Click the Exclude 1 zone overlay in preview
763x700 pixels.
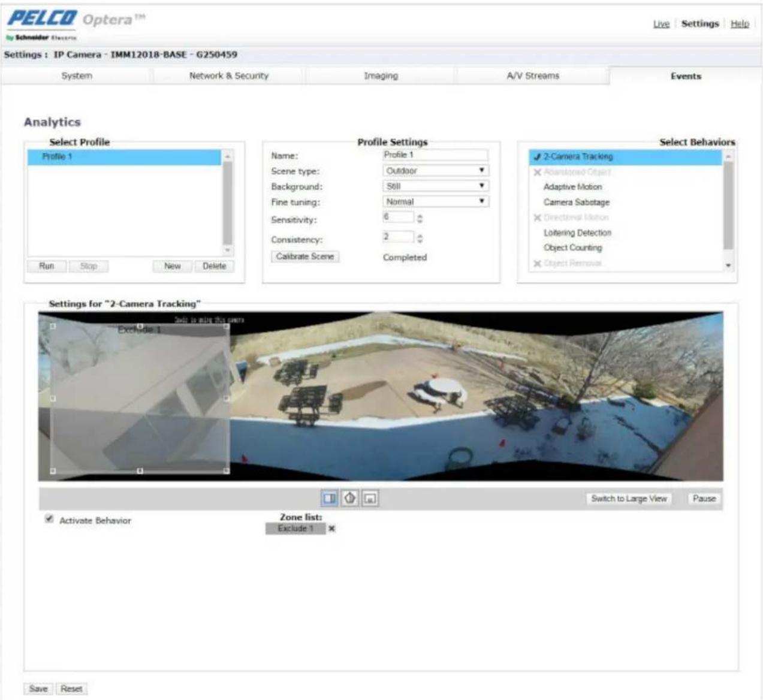coord(140,399)
